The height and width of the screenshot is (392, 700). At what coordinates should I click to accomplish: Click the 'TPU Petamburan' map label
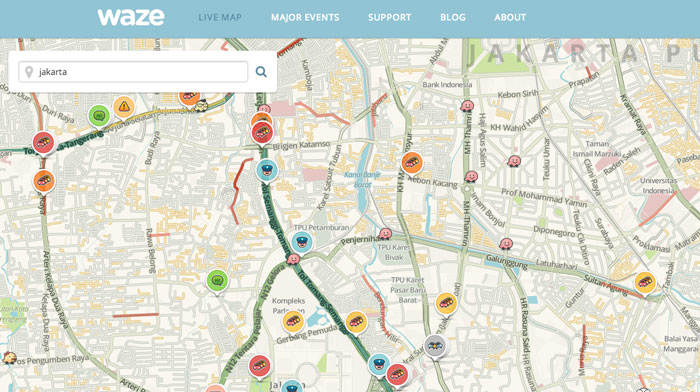(321, 227)
